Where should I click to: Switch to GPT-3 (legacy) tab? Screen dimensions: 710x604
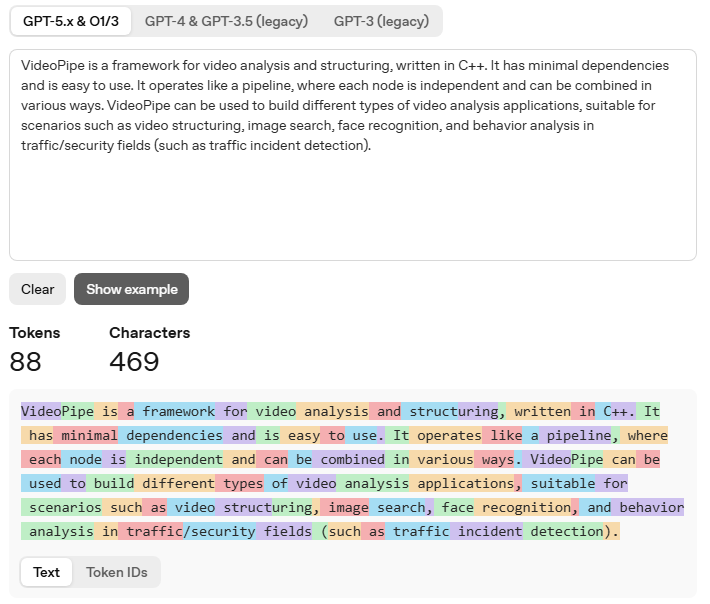[381, 21]
